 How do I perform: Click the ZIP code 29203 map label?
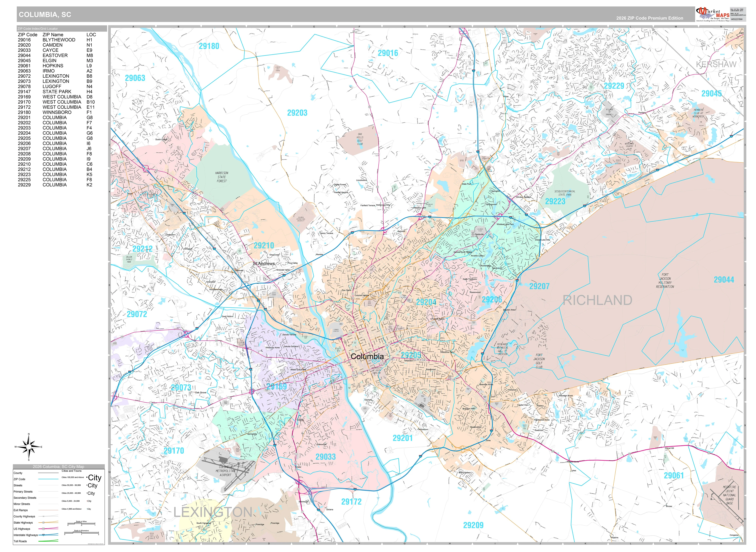pyautogui.click(x=297, y=113)
